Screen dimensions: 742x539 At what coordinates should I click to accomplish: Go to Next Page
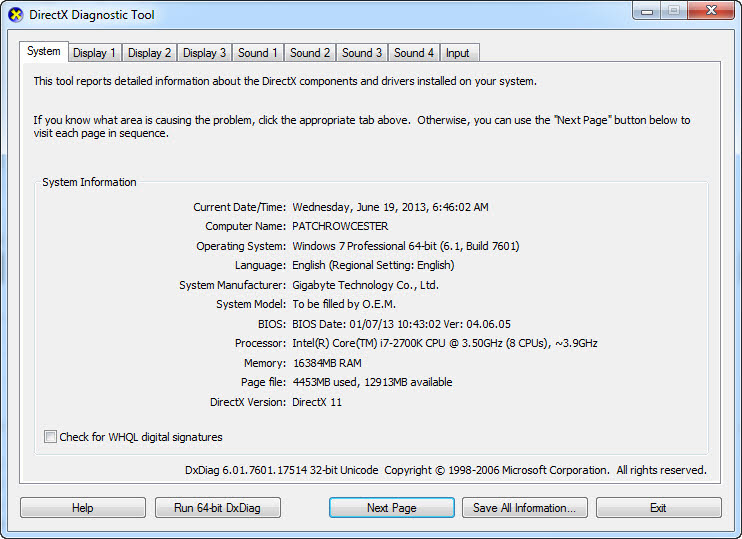coord(392,508)
